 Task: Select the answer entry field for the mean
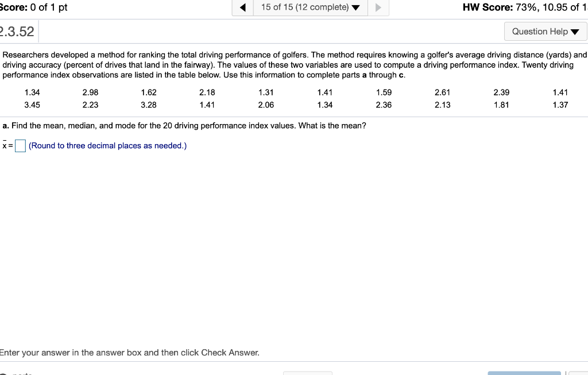point(20,146)
